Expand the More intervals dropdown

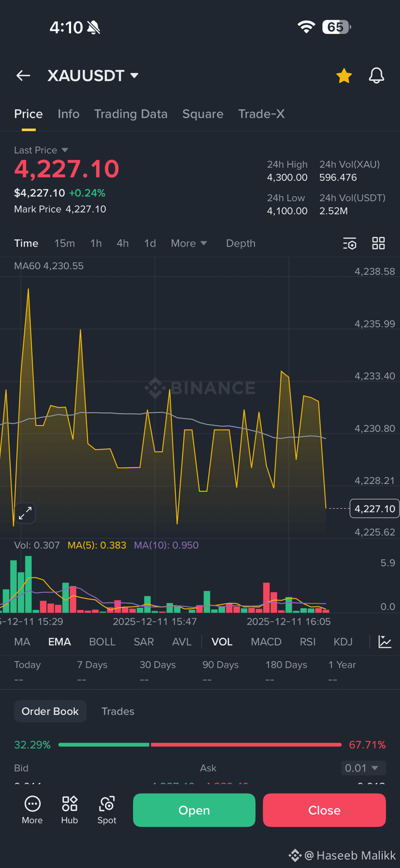pos(188,243)
